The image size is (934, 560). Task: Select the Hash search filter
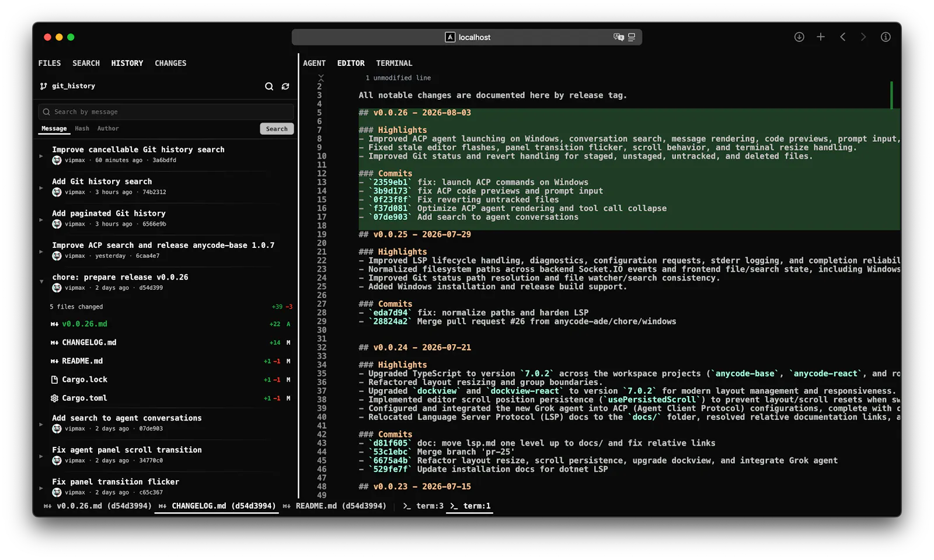82,129
